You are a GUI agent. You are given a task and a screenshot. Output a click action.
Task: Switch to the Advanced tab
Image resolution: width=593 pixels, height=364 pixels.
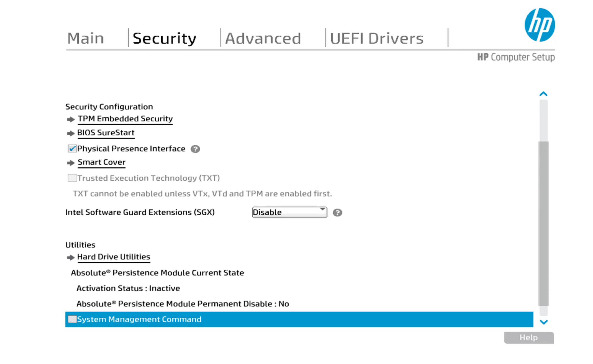coord(263,38)
